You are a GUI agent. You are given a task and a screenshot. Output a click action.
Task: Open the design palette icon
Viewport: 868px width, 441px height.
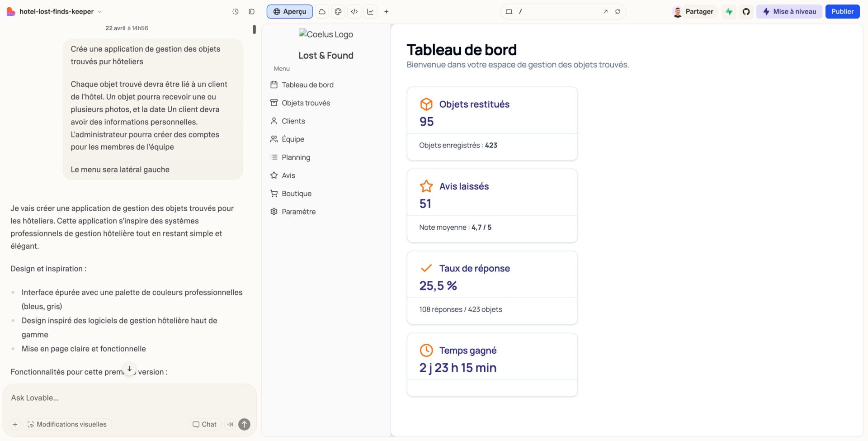click(x=338, y=12)
